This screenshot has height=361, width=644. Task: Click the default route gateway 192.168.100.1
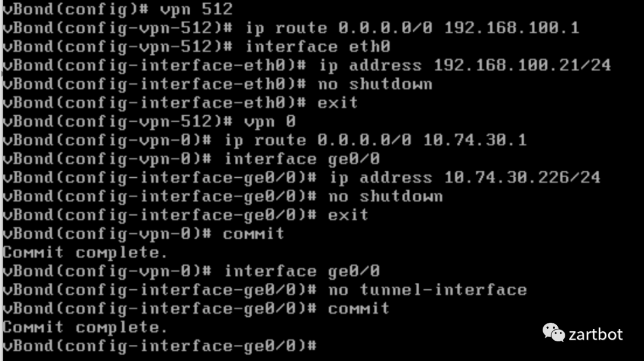pyautogui.click(x=512, y=28)
